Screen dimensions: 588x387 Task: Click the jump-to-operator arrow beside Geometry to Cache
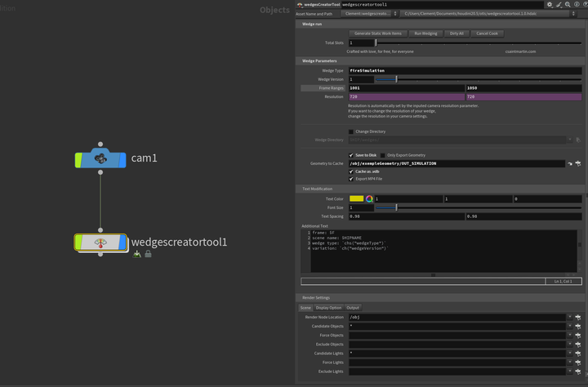coord(570,163)
